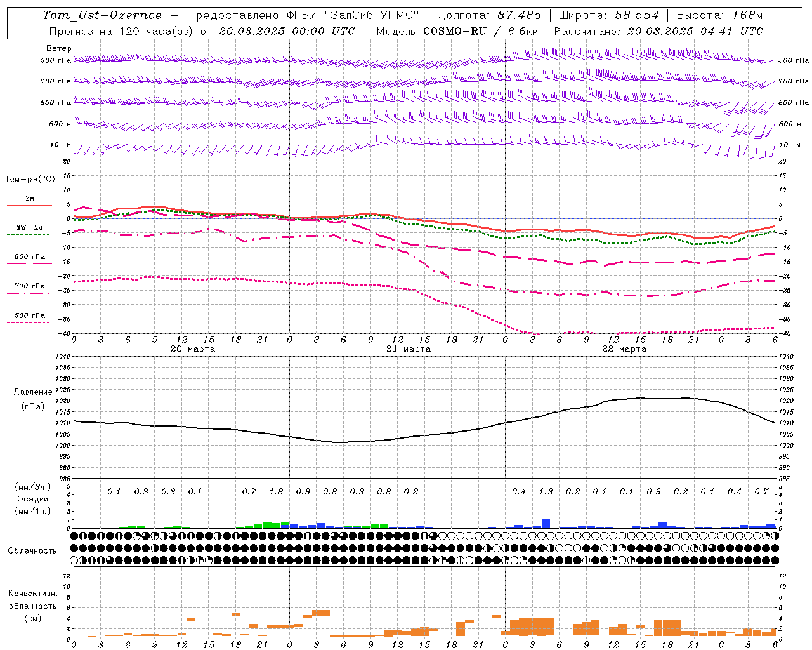Click the elevation text Высота: 168м
The width and height of the screenshot is (812, 650).
point(719,15)
